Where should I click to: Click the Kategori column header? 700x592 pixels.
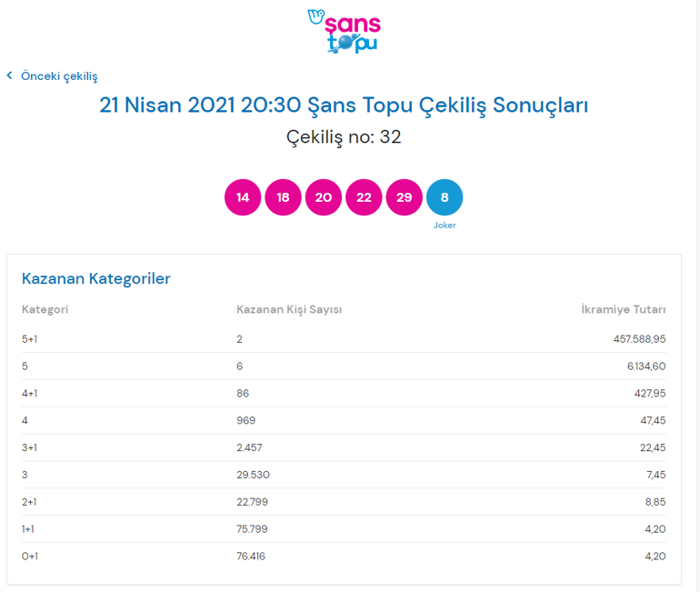pos(45,309)
